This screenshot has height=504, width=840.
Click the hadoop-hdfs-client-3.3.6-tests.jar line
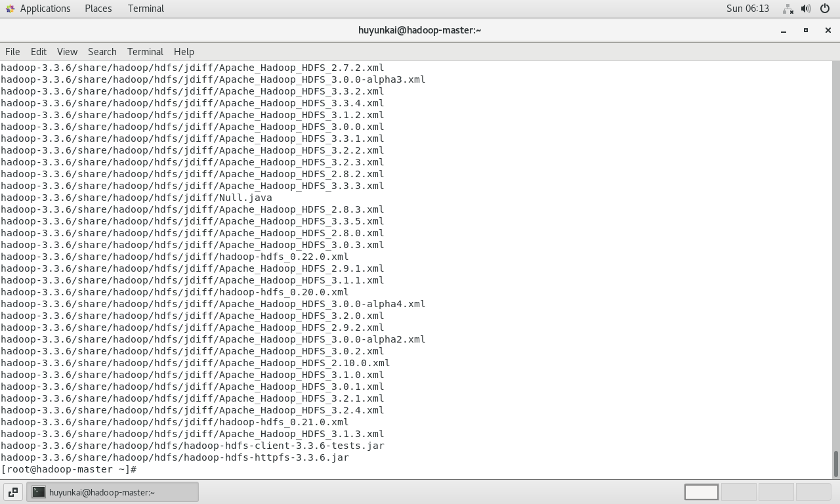point(192,446)
